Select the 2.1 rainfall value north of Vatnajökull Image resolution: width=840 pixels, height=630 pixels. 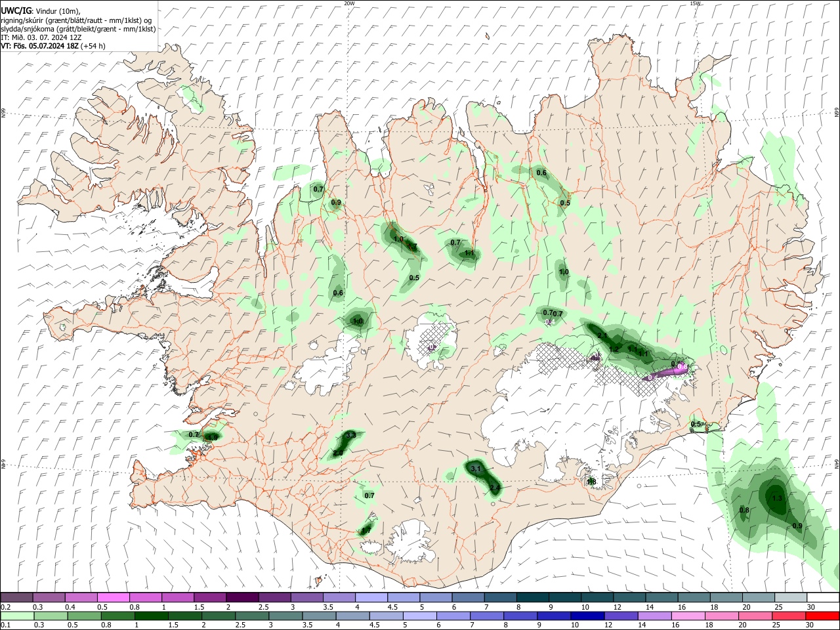pos(602,335)
